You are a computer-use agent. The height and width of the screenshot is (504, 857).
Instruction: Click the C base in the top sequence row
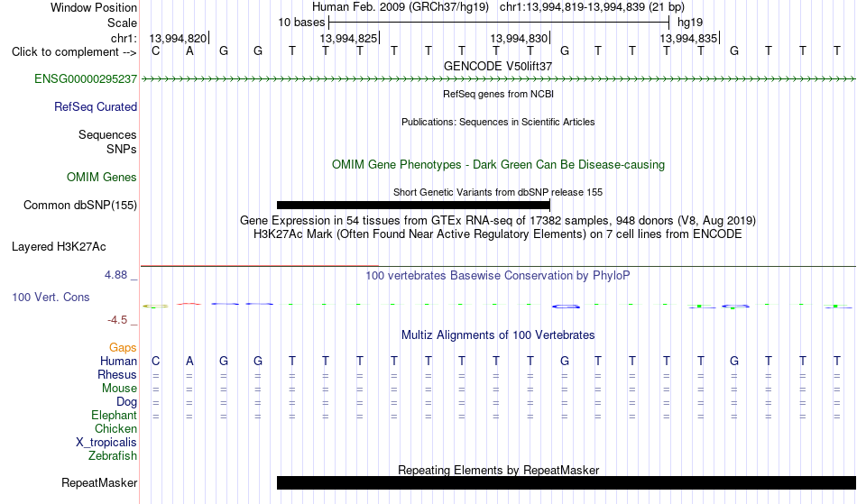point(156,51)
